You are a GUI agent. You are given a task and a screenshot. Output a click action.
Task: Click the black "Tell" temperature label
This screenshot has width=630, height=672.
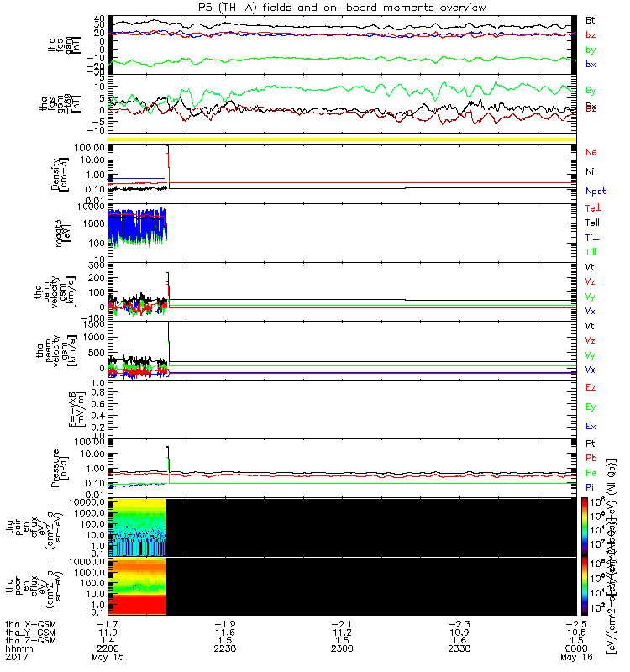tap(592, 223)
